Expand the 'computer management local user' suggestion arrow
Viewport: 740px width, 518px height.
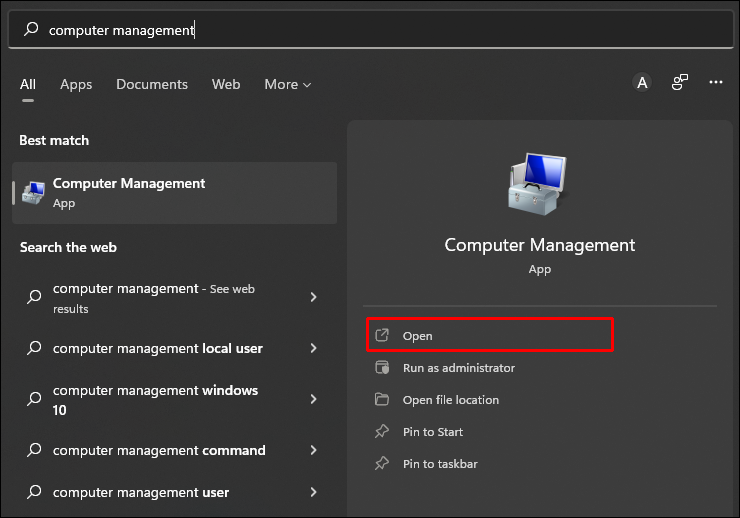tap(314, 348)
